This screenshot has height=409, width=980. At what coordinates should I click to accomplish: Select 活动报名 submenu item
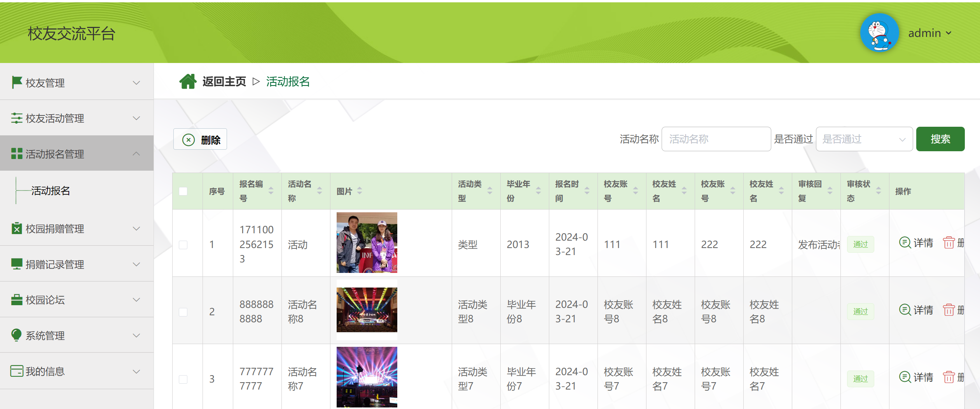51,191
